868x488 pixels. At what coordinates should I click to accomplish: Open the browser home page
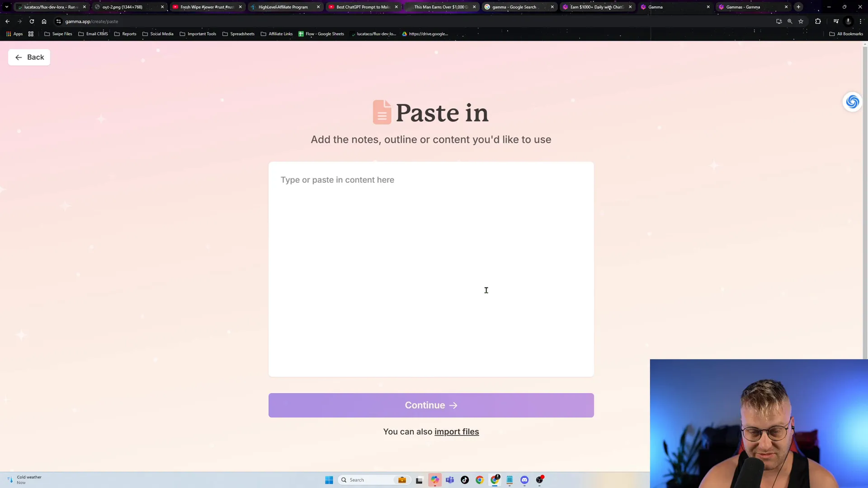[44, 21]
